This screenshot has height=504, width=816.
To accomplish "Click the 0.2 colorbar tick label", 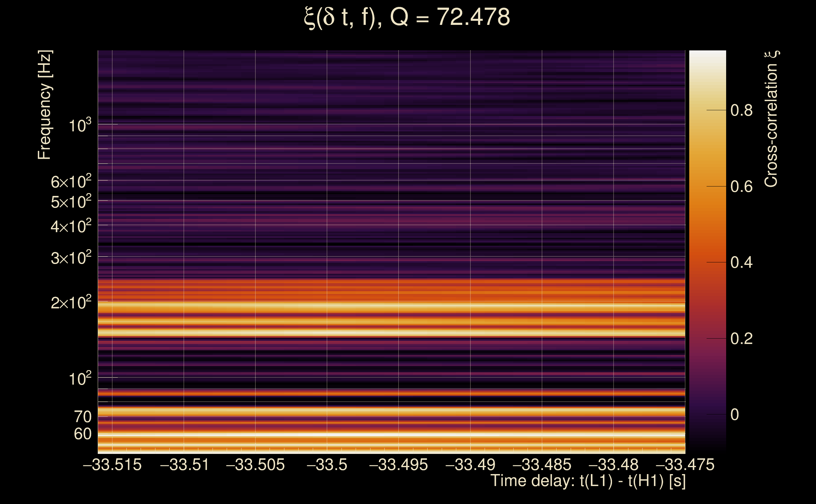I will click(x=741, y=339).
